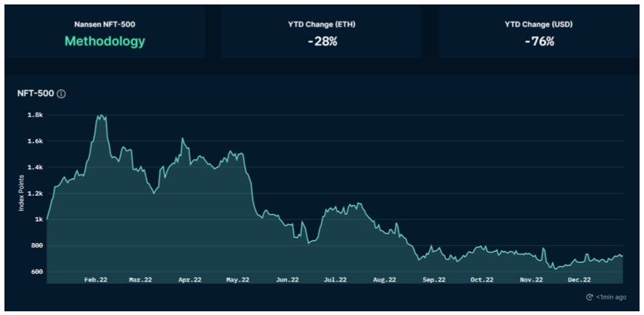The image size is (644, 315).
Task: Click the info icon beside NFT-500
Action: pos(62,94)
